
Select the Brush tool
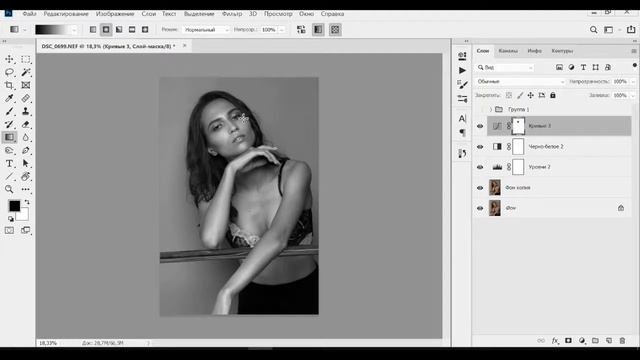click(x=9, y=111)
